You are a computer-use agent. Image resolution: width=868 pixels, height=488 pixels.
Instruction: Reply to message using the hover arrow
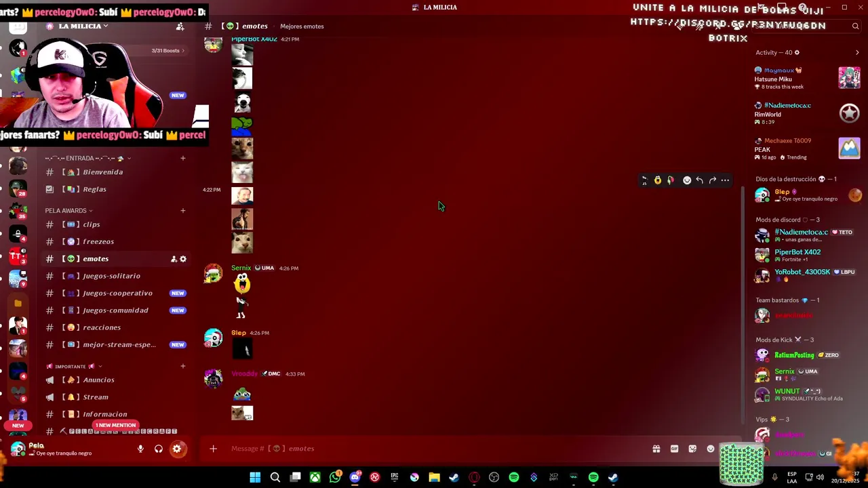(700, 180)
